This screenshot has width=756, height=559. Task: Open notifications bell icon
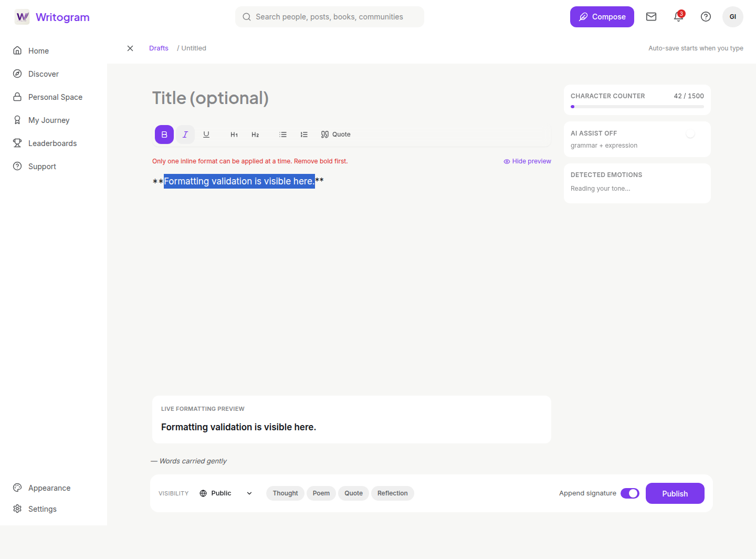point(679,17)
